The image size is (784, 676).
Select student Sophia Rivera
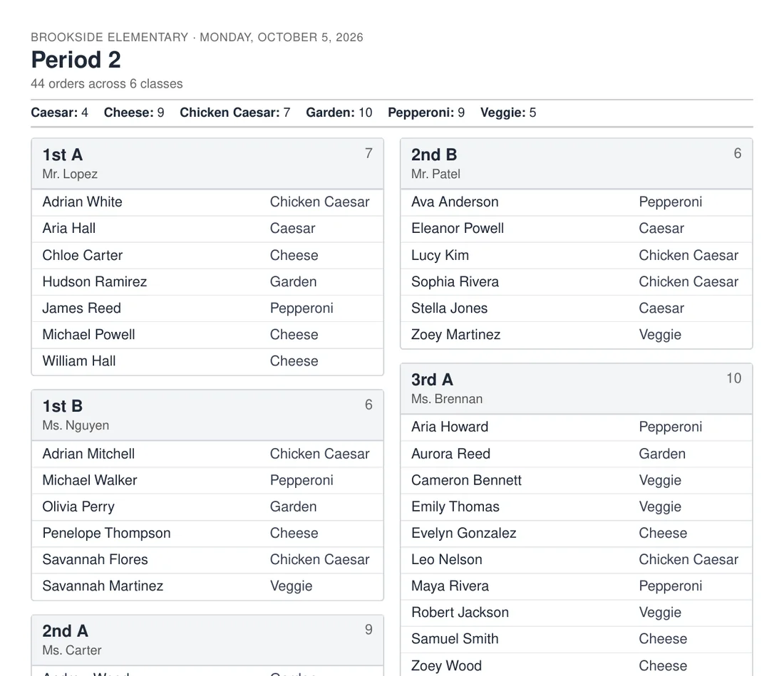[455, 282]
